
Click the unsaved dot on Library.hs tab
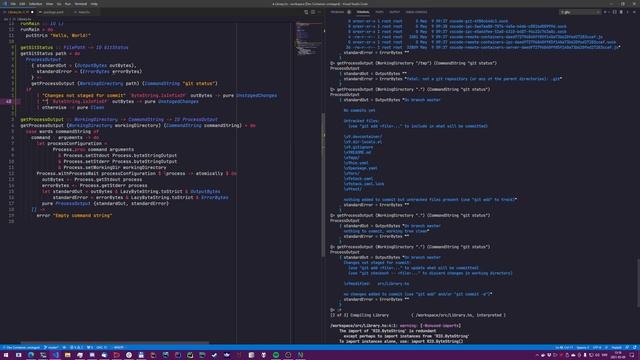point(32,12)
